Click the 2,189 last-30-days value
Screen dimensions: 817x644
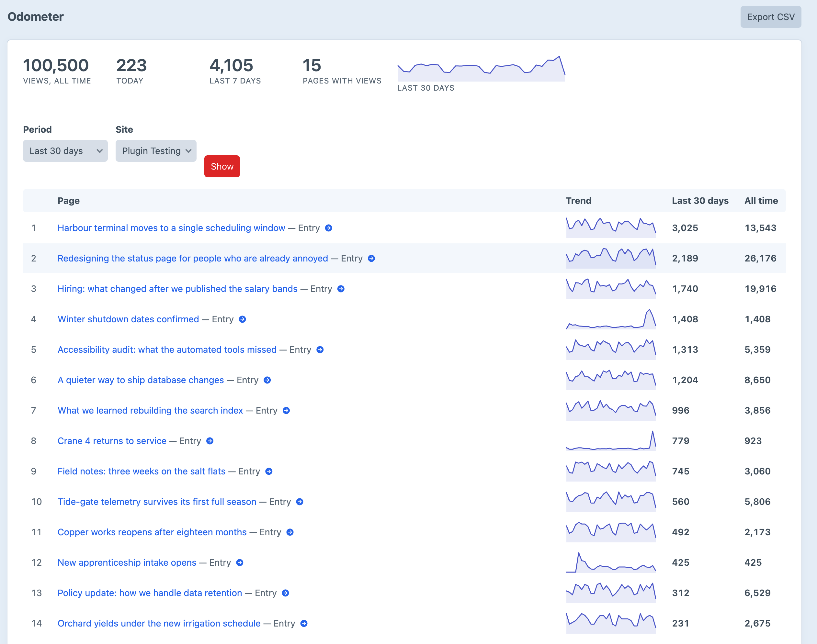[x=685, y=259]
